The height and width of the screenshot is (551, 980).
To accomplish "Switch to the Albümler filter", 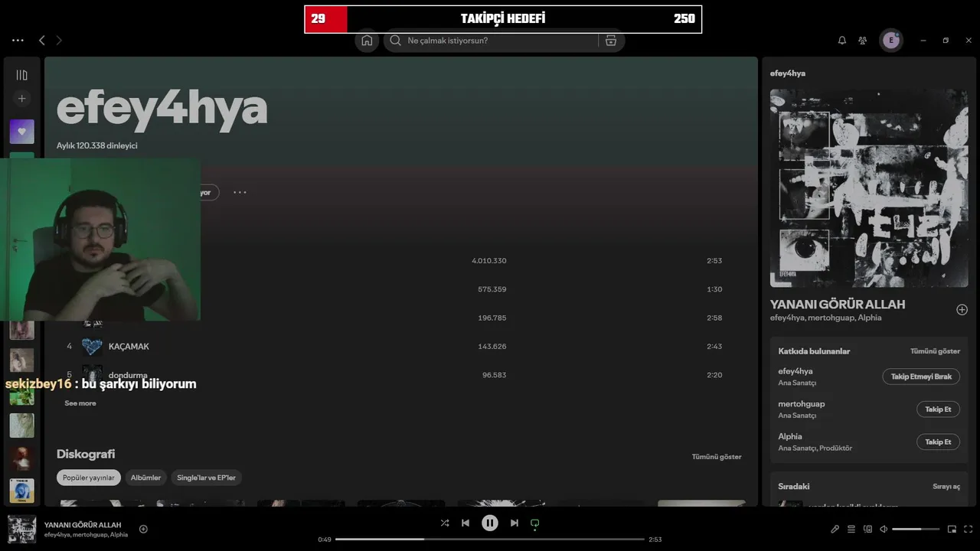I will 145,478.
